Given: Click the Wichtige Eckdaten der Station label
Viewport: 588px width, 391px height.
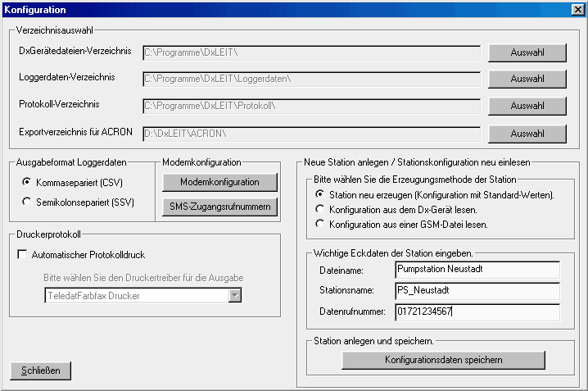Looking at the screenshot, I should pyautogui.click(x=393, y=253).
